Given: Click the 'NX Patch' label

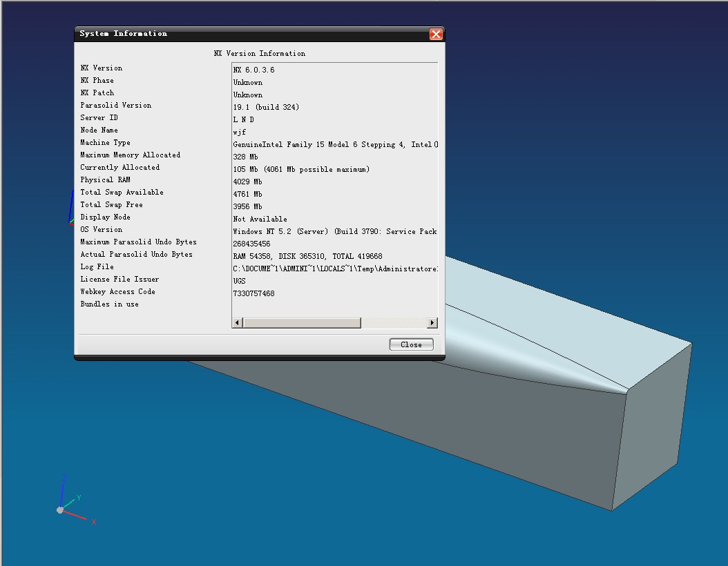Looking at the screenshot, I should coord(97,92).
